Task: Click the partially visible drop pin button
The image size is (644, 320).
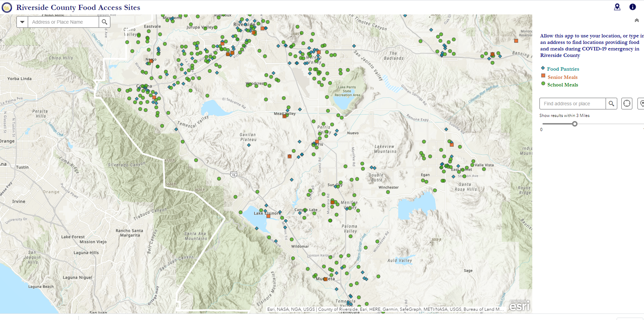Action: [641, 104]
